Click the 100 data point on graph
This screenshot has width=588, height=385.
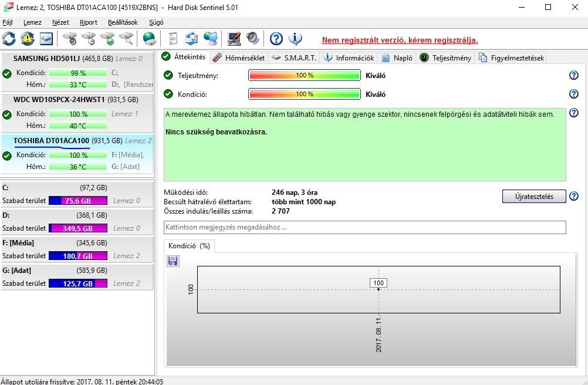379,289
